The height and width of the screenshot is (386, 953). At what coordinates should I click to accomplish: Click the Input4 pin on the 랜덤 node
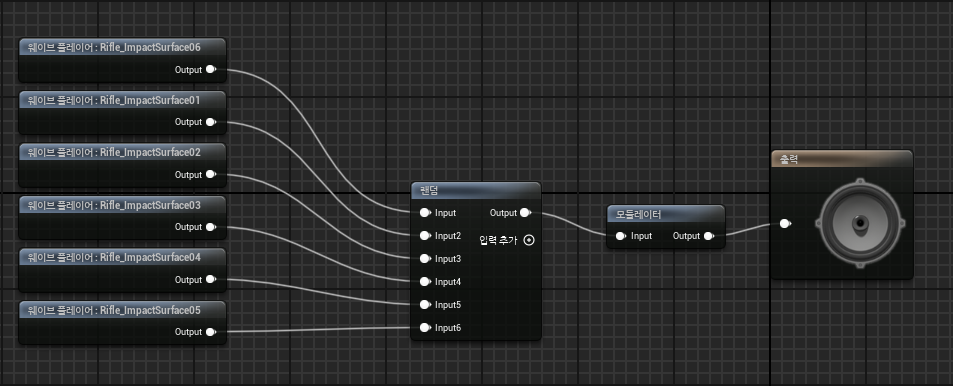coord(425,281)
